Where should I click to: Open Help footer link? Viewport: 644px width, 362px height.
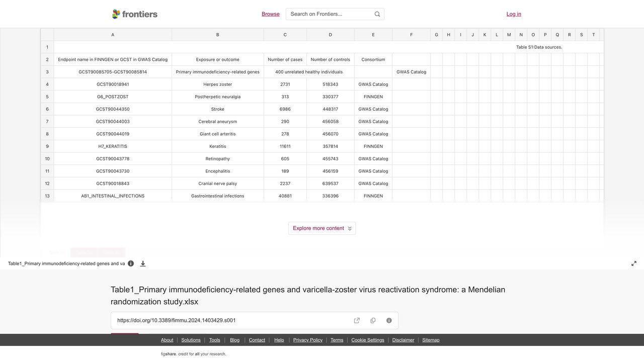tap(279, 340)
